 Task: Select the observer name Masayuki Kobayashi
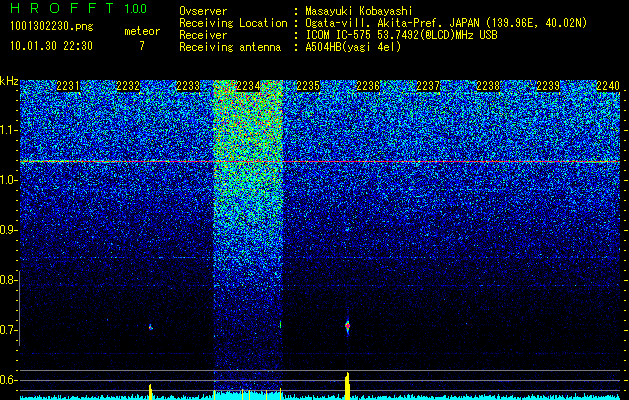359,11
